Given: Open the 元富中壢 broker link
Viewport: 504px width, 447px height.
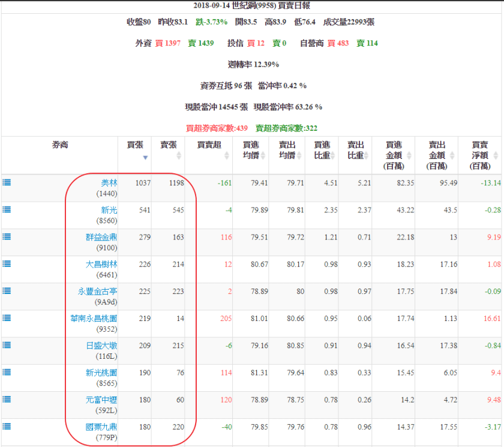Looking at the screenshot, I should tap(101, 400).
